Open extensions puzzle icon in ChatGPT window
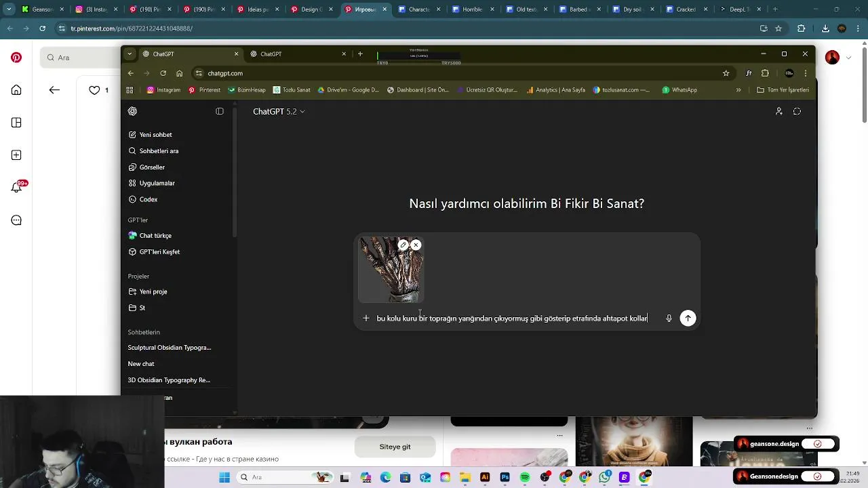 (765, 73)
